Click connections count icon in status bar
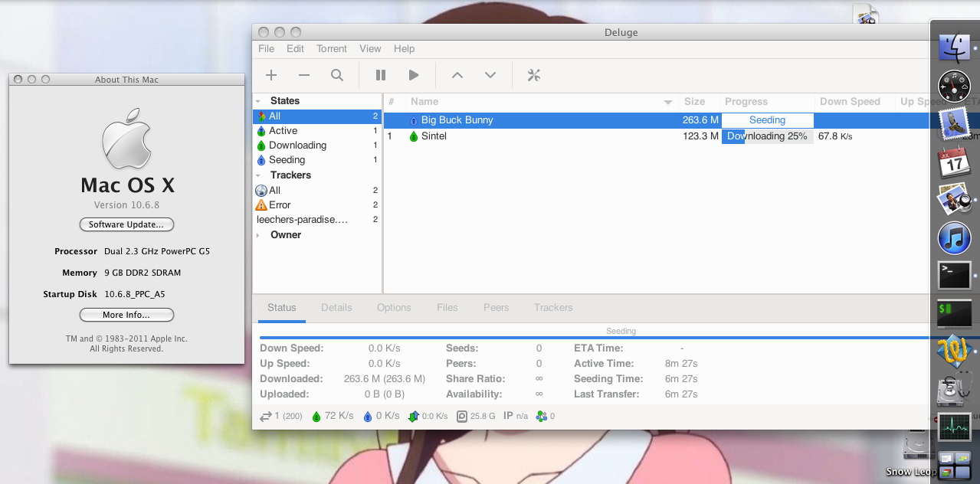This screenshot has height=484, width=980. pyautogui.click(x=266, y=416)
